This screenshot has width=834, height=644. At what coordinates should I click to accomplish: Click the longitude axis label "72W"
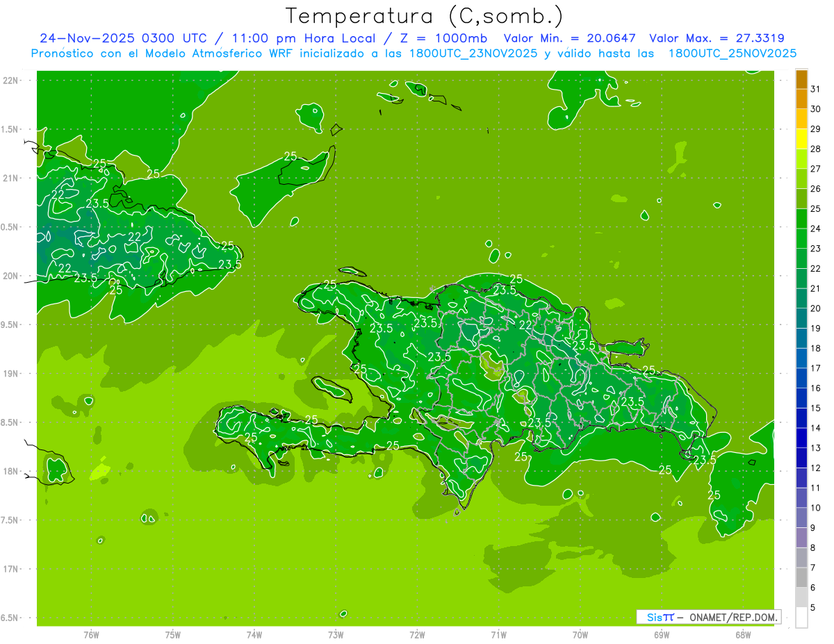(418, 634)
